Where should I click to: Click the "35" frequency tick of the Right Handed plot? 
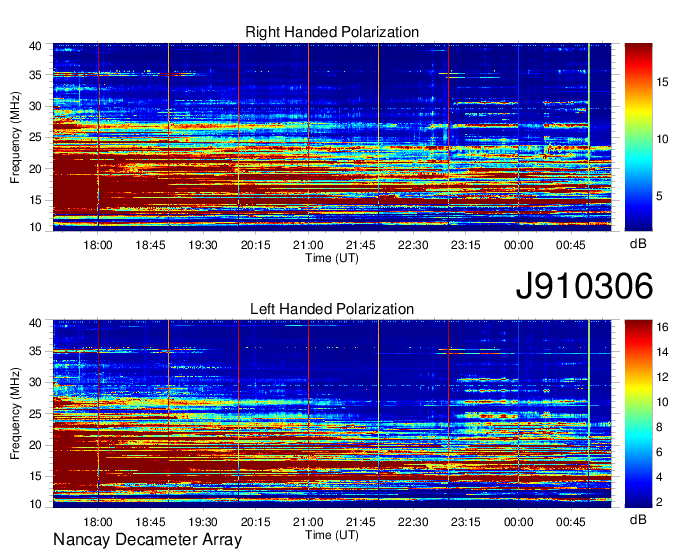pyautogui.click(x=35, y=75)
